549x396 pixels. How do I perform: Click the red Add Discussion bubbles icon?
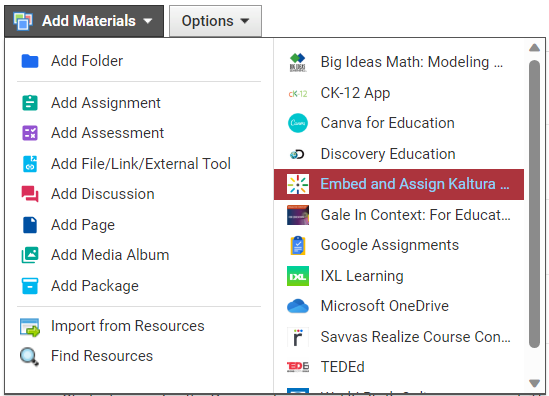coord(30,194)
